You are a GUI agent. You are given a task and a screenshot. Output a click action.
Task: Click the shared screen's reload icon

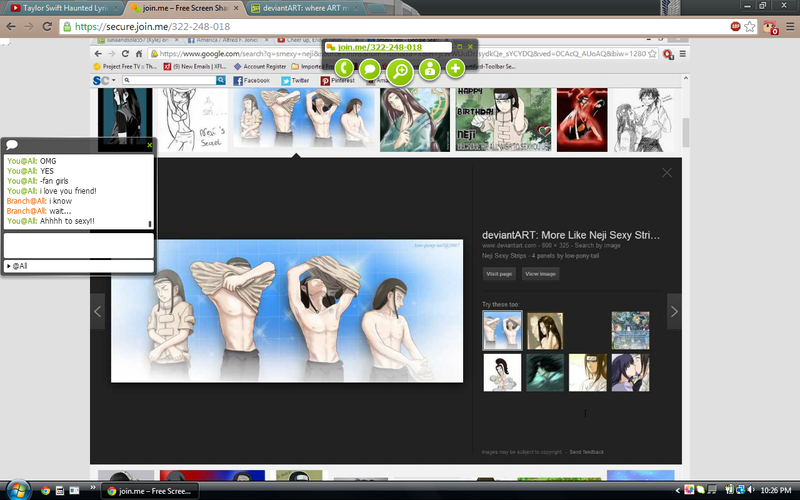coord(125,54)
